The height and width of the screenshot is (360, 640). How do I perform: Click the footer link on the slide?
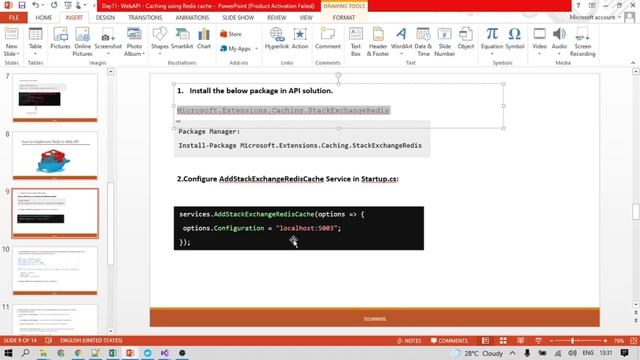[375, 318]
